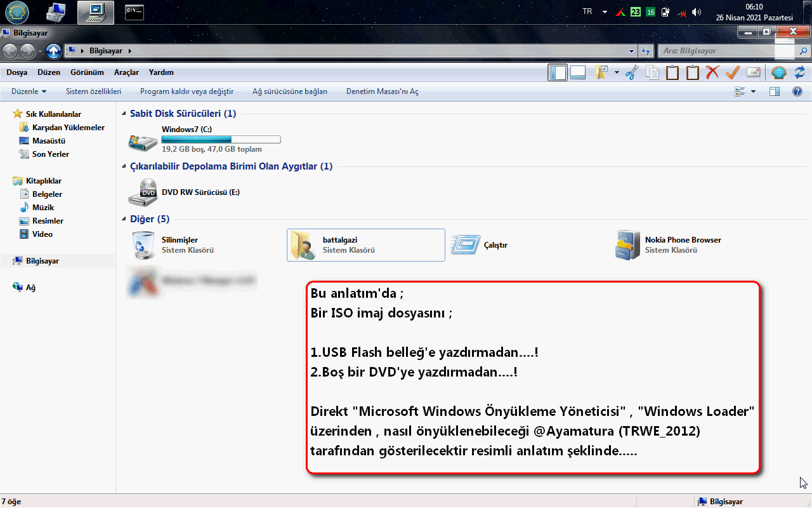Viewport: 812px width, 508px height.
Task: Click the Windows7 (C:) capacity bar
Action: pos(221,140)
